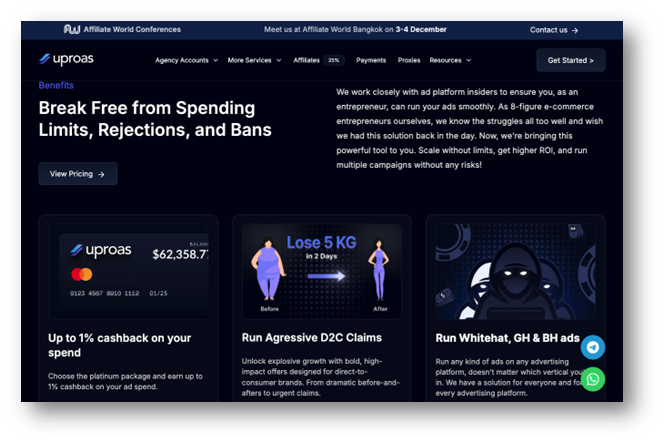The width and height of the screenshot is (665, 444).
Task: Click the purple arrow in the weight-loss graphic
Action: [x=326, y=276]
